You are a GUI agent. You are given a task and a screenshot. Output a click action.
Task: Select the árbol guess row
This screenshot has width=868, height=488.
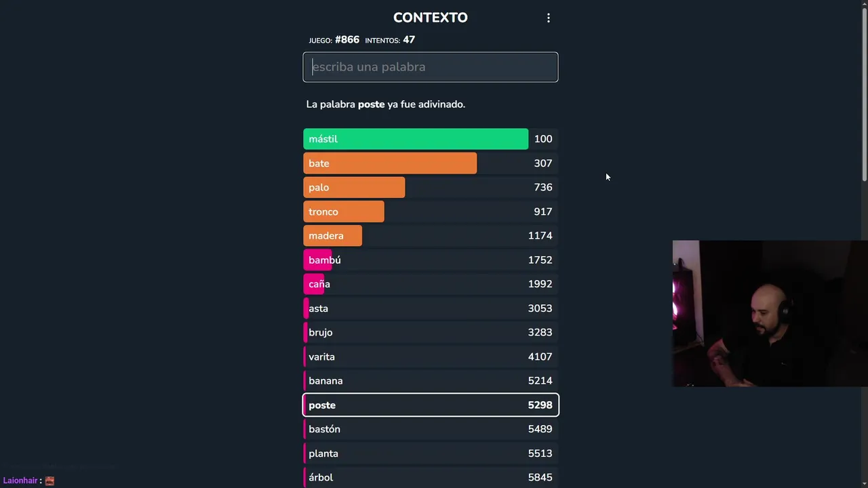(430, 477)
